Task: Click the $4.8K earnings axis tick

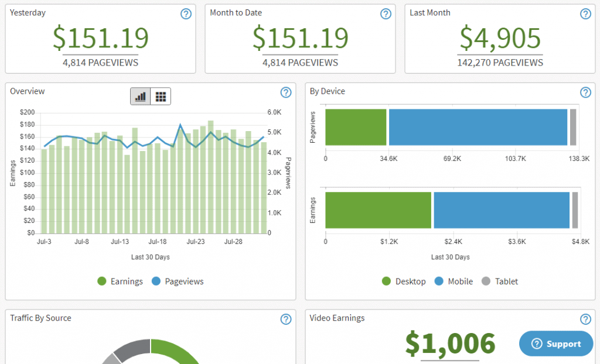Action: (x=581, y=242)
